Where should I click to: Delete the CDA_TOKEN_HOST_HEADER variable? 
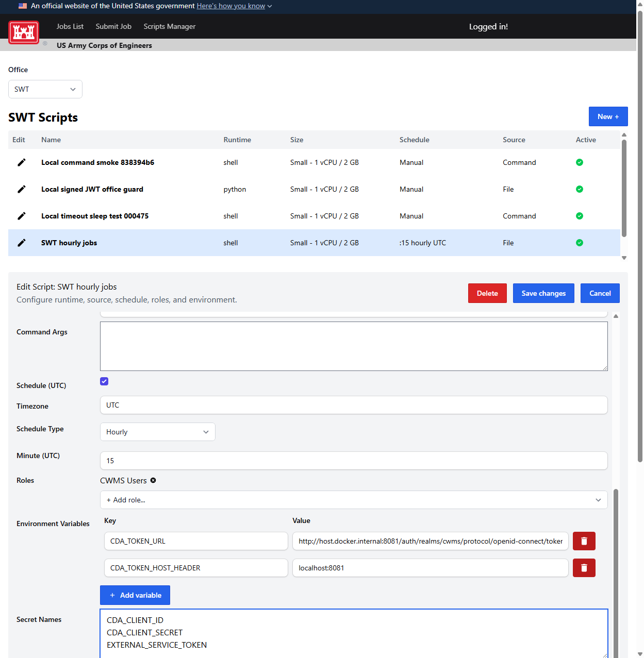584,568
